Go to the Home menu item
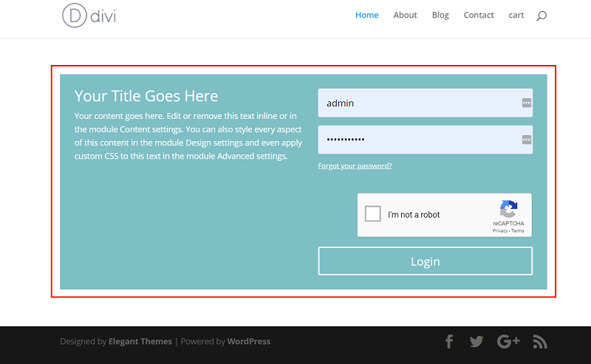The width and height of the screenshot is (591, 364). (366, 15)
